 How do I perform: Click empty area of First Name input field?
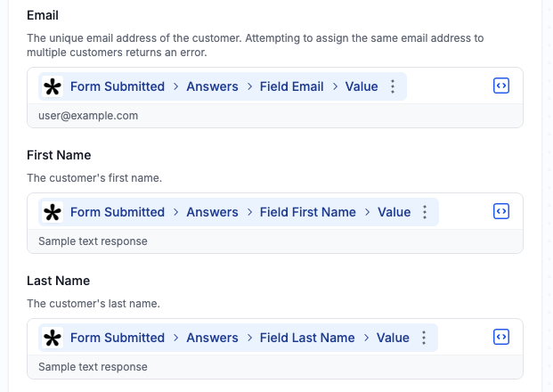(x=463, y=212)
